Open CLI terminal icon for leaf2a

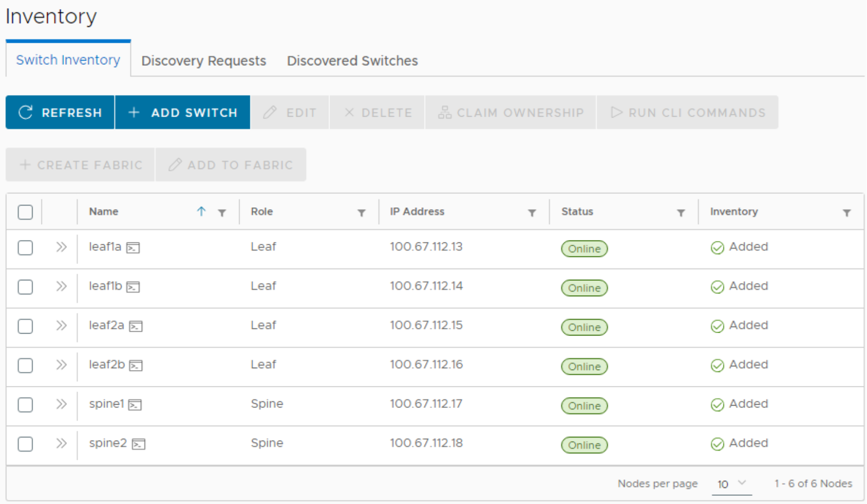click(136, 326)
